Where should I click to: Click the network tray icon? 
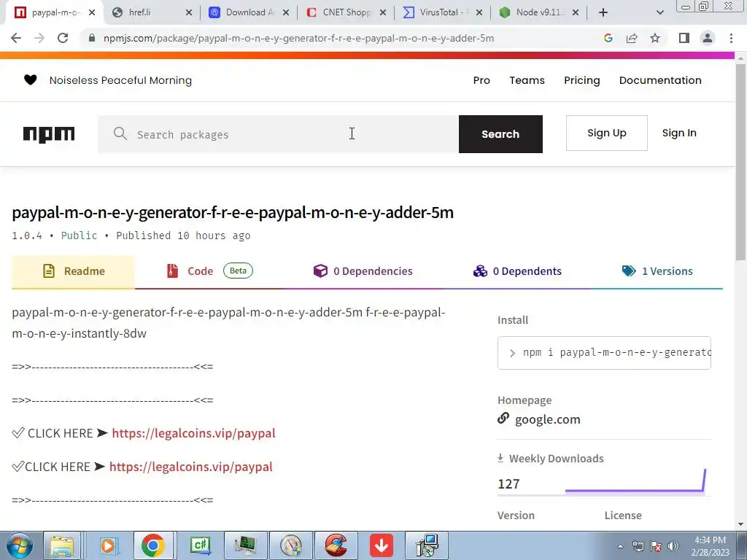638,546
